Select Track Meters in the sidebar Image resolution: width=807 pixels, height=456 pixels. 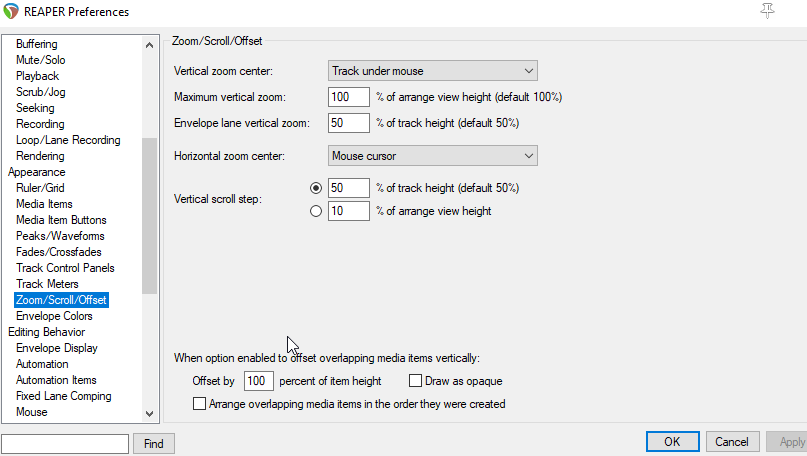(x=48, y=284)
